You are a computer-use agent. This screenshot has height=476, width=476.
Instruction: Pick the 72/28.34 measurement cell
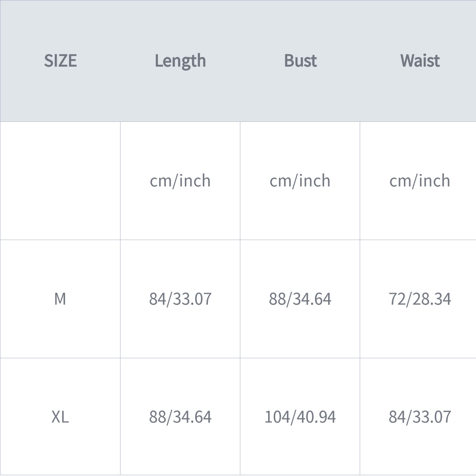(x=420, y=299)
